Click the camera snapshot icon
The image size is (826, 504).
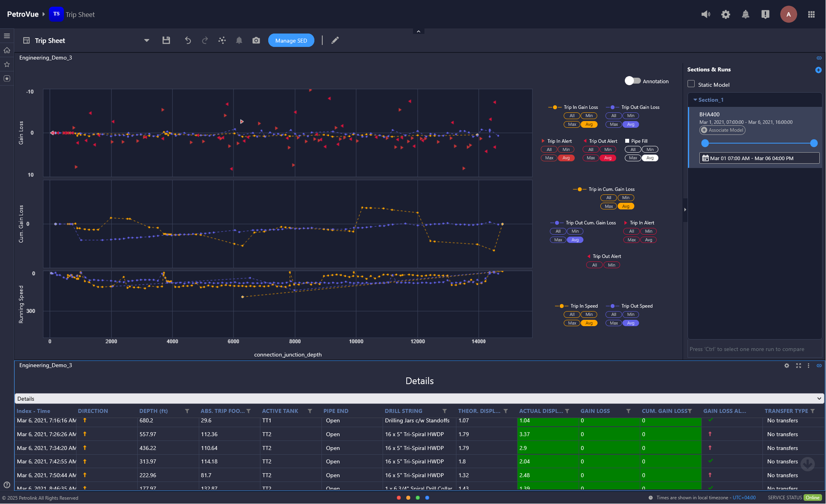[x=256, y=40]
